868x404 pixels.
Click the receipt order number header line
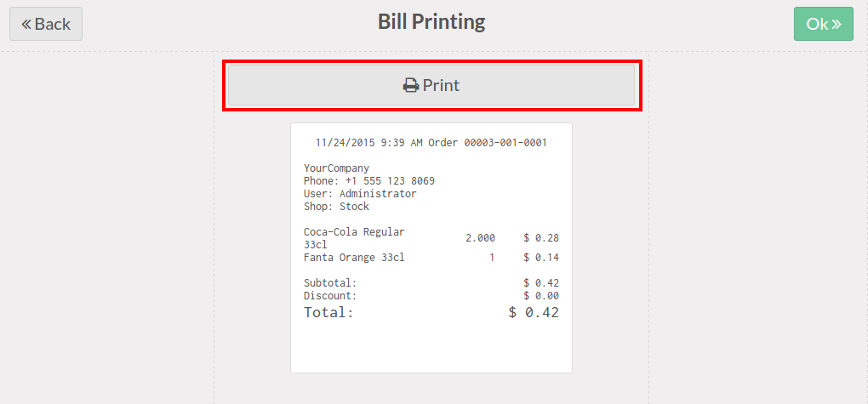pos(431,143)
